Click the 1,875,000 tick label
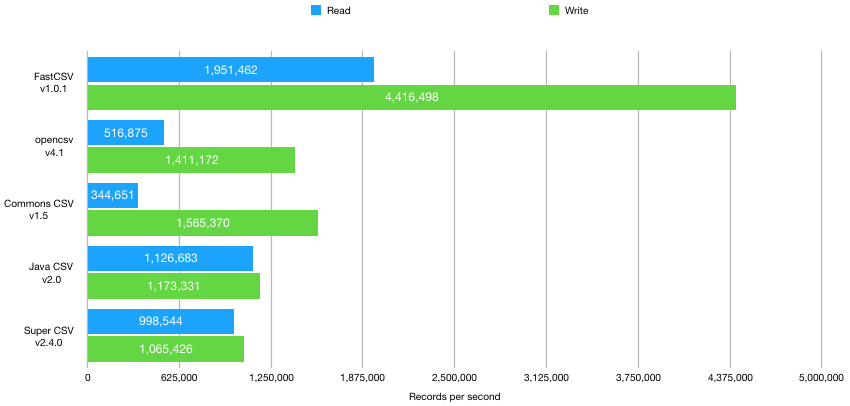Image resolution: width=850 pixels, height=406 pixels. click(363, 378)
